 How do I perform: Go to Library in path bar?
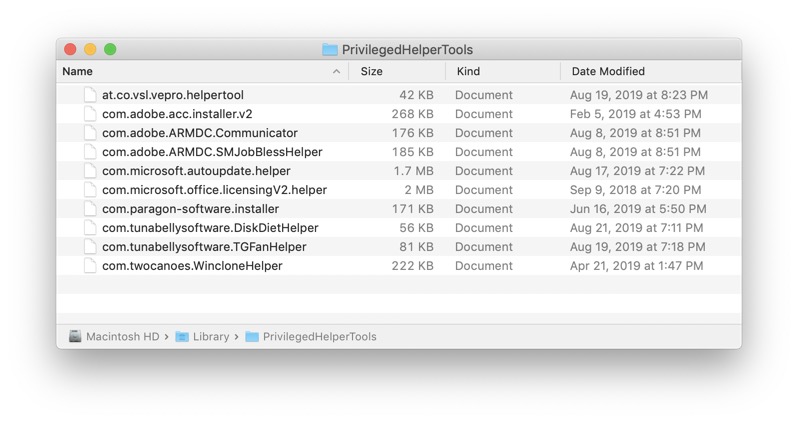pos(211,336)
